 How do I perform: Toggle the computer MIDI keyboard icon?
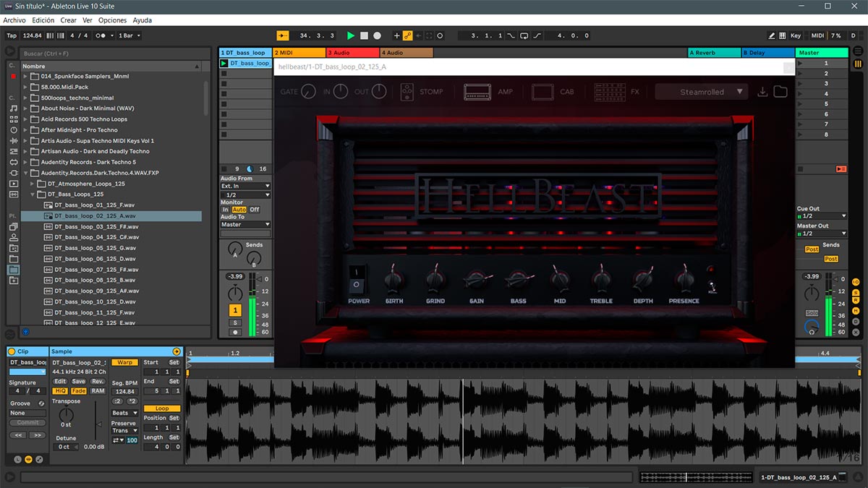(x=783, y=35)
